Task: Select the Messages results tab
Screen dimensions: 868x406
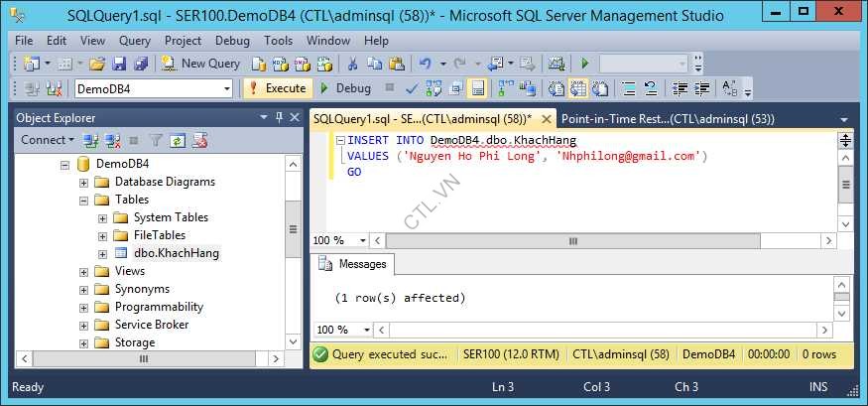Action: [353, 265]
